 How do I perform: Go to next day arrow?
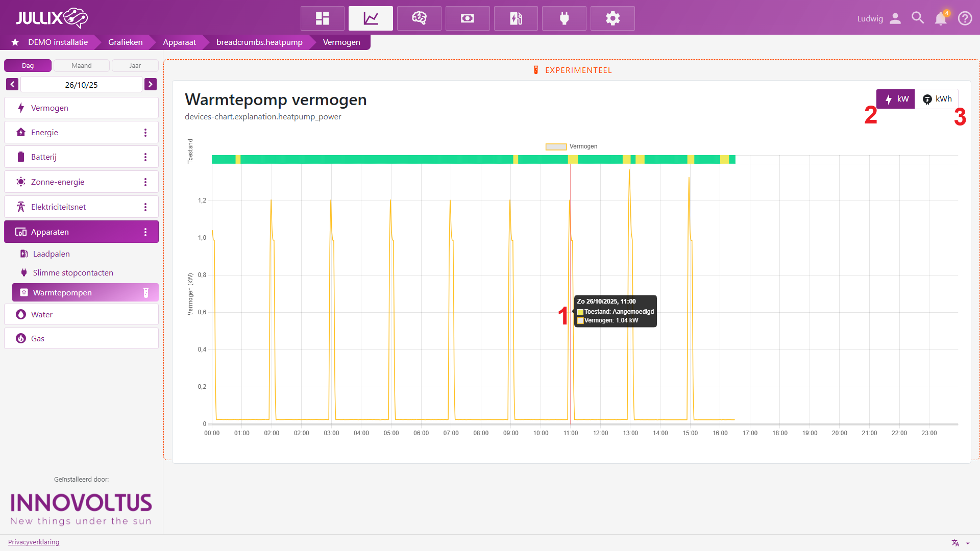pos(151,84)
